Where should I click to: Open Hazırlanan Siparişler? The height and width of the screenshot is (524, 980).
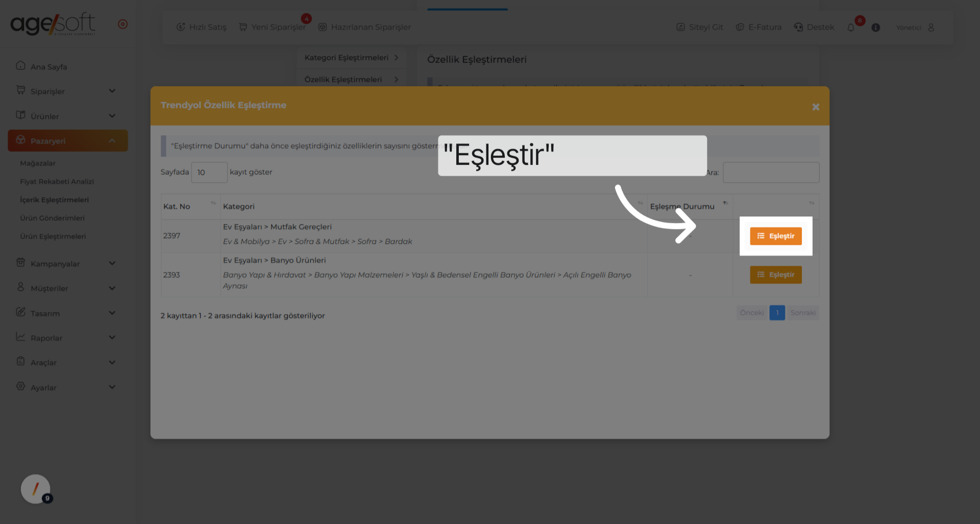point(364,27)
